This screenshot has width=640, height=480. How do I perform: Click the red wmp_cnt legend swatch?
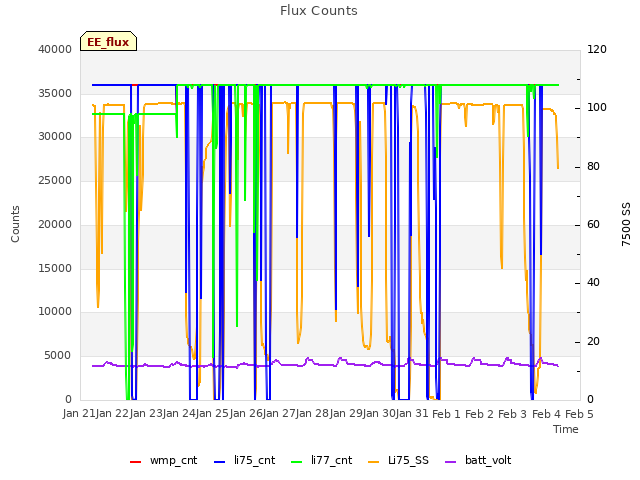point(135,462)
